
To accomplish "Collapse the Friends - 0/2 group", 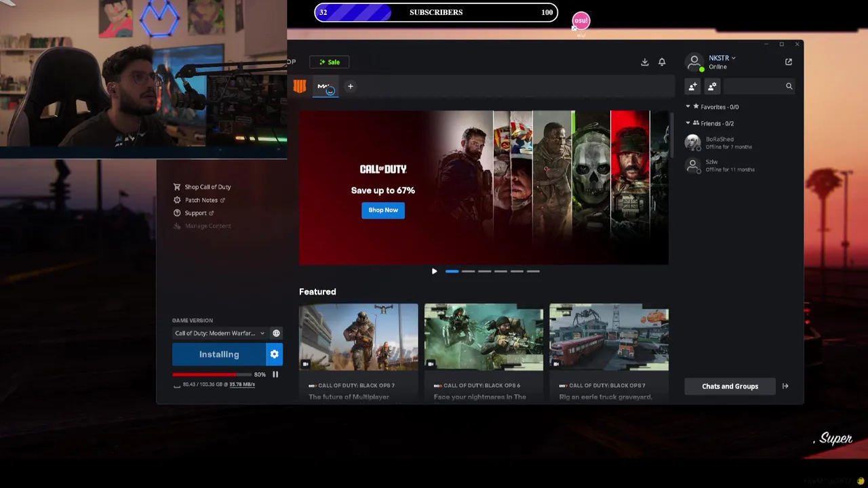I will (x=711, y=123).
